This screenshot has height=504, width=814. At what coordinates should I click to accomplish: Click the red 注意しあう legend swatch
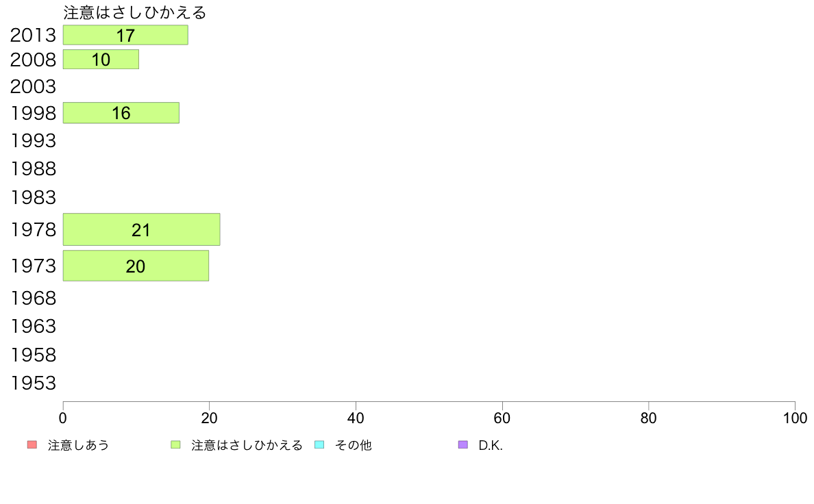point(32,445)
